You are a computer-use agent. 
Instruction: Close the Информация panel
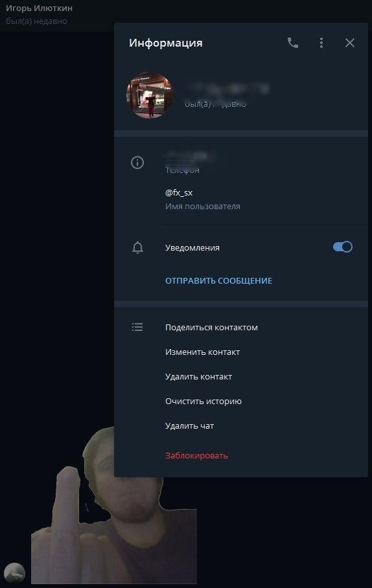point(350,43)
